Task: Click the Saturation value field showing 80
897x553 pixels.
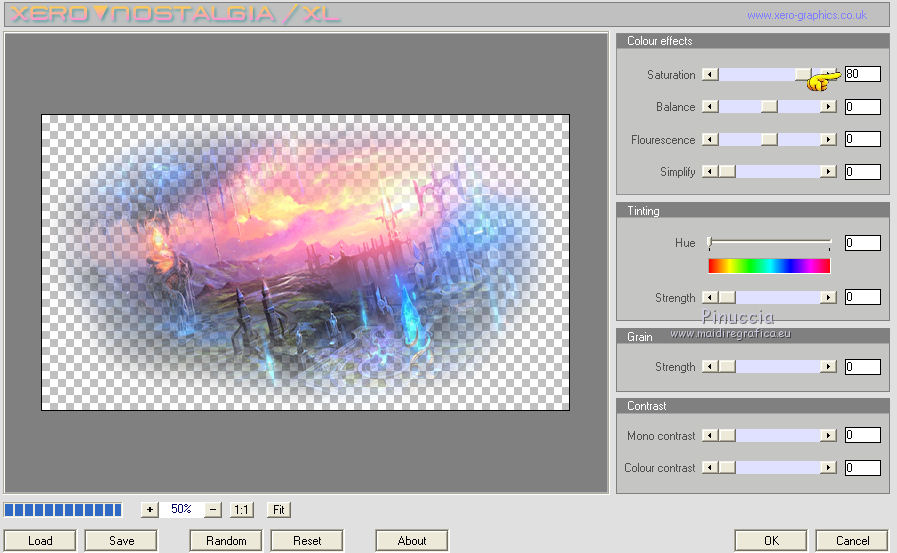Action: pos(863,74)
